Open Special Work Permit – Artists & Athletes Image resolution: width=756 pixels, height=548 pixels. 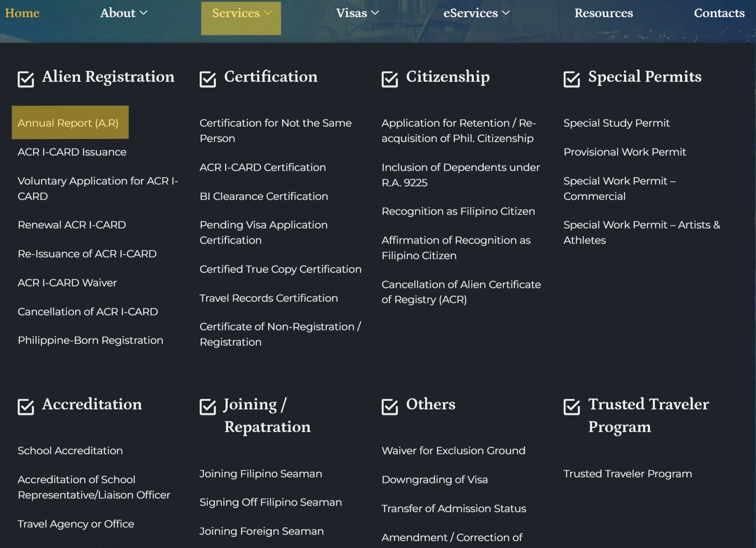pos(642,233)
